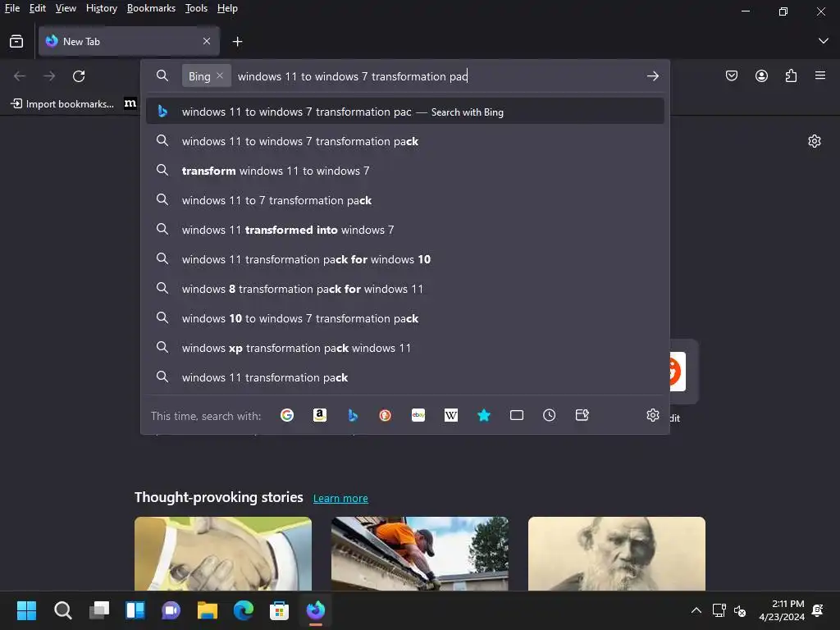Personalize new tab gear icon
This screenshot has height=630, width=840.
point(815,141)
